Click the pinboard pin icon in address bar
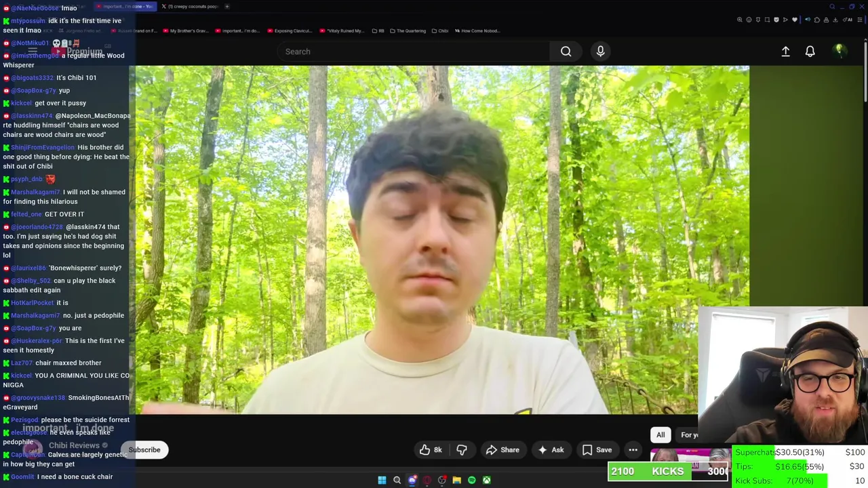 coord(758,20)
